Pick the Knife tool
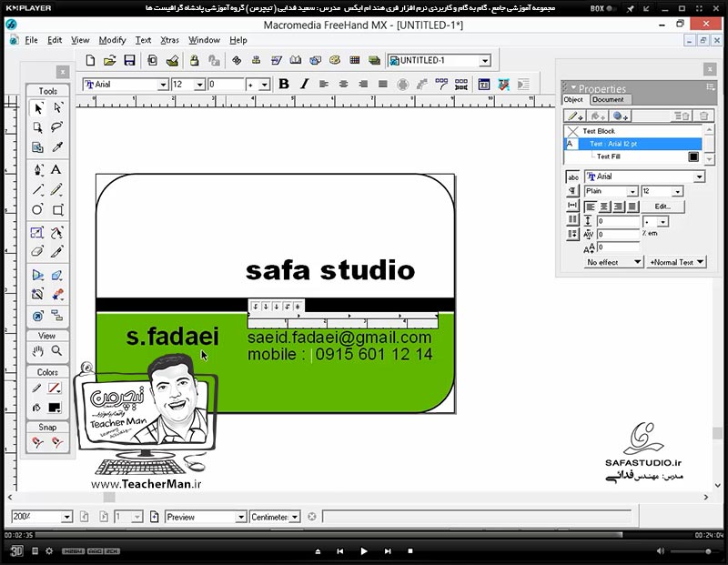The image size is (728, 565). 56,252
